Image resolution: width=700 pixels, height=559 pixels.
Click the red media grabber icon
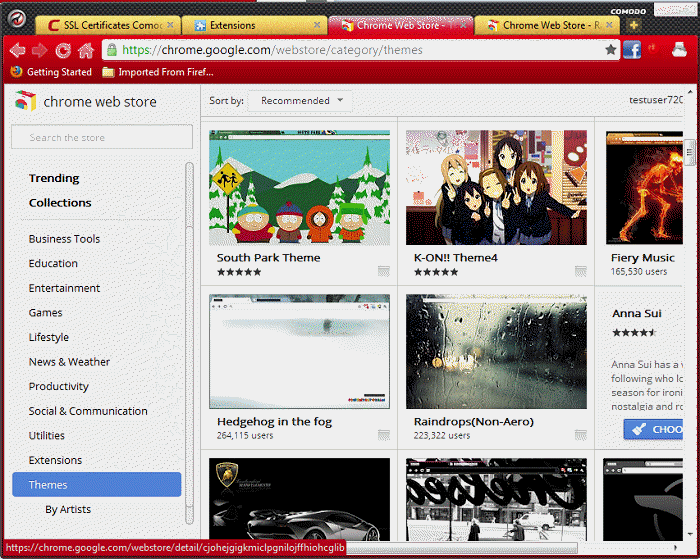coord(654,49)
